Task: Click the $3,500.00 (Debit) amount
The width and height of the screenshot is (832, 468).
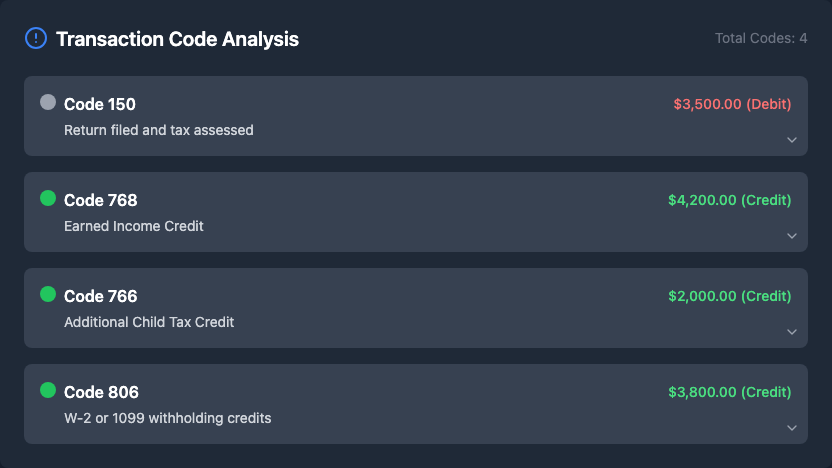Action: (732, 104)
